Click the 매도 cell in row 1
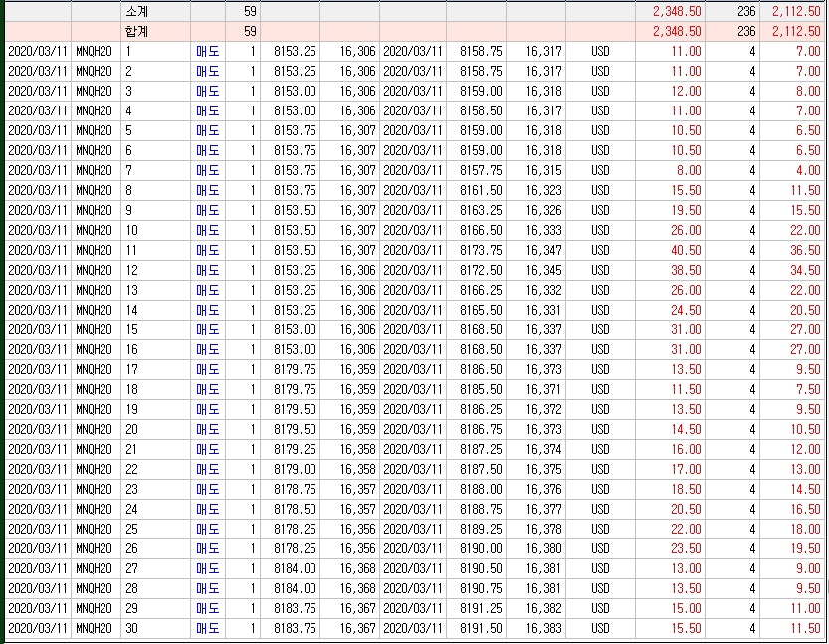 207,52
